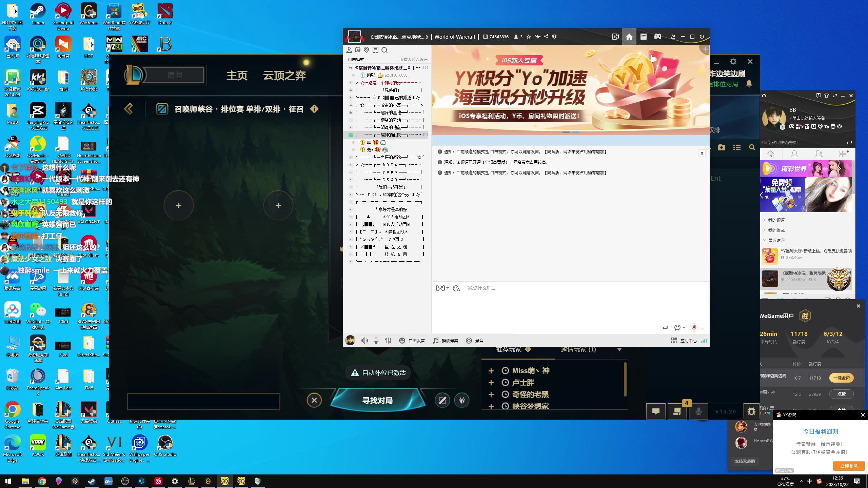Viewport: 868px width, 488px height.
Task: Switch to the 云顶之弈 tab in the LoL client
Action: tap(284, 75)
